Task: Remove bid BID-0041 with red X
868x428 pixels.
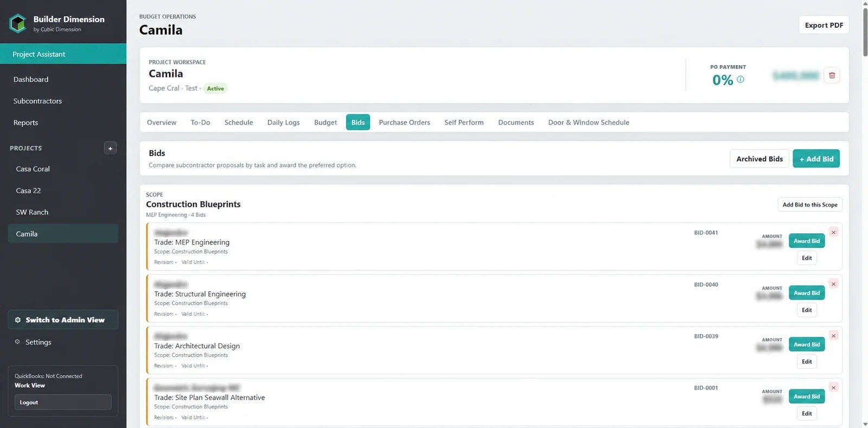Action: tap(834, 232)
